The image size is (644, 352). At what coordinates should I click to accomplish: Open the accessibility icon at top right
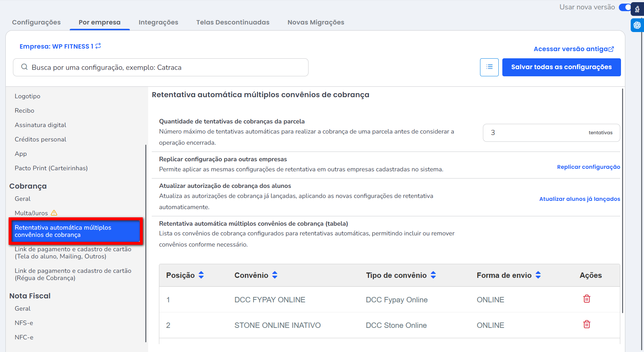coord(637,9)
